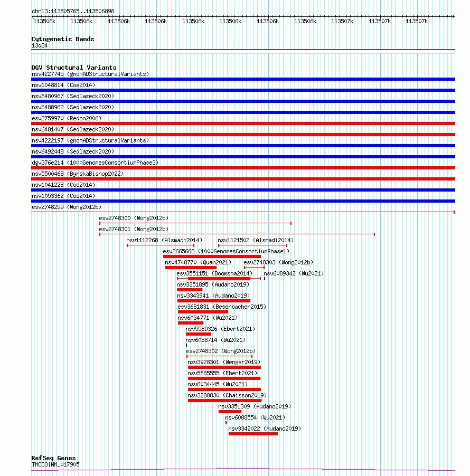Screen dimensions: 470x476
Task: Choose nsv6034771 (Wu2021) label
Action: pos(208,318)
